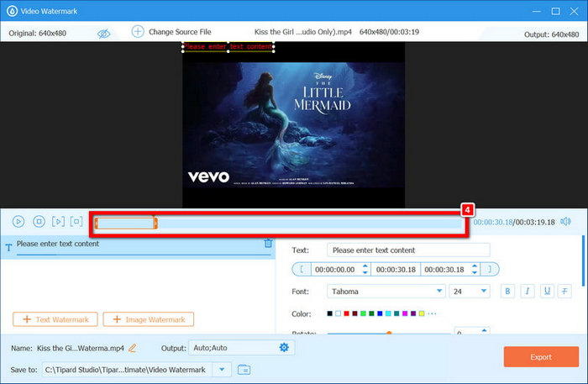This screenshot has width=588, height=384.
Task: Pick the blue color swatch
Action: pyautogui.click(x=380, y=313)
